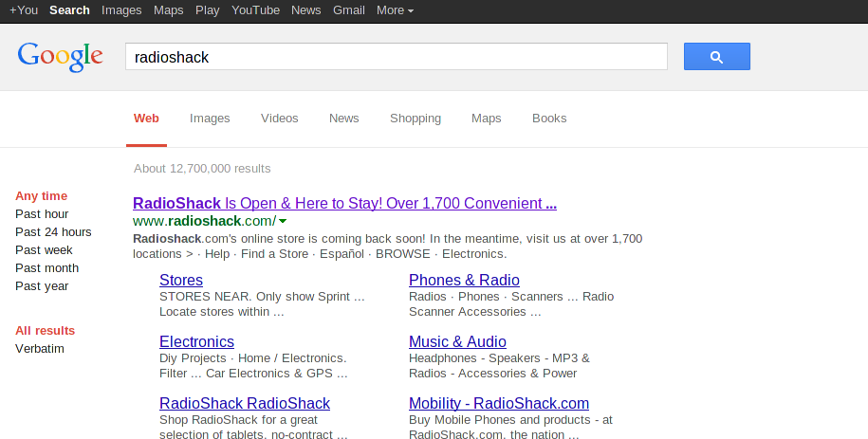Switch to the Images search tab

tap(210, 119)
